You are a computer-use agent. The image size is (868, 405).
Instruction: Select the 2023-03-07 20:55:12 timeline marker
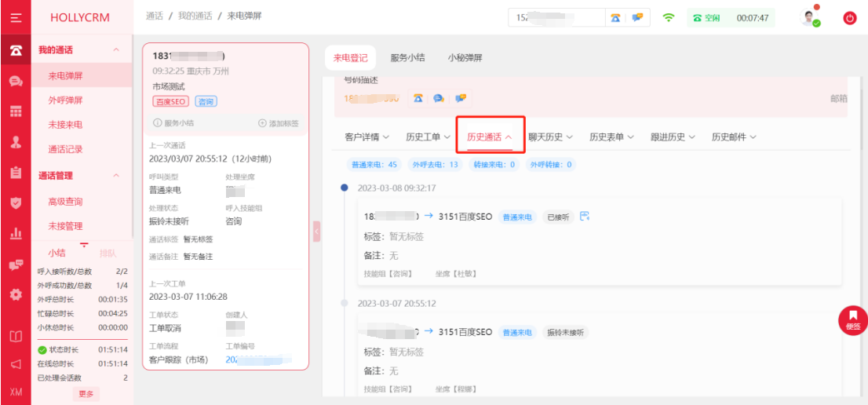(x=345, y=303)
